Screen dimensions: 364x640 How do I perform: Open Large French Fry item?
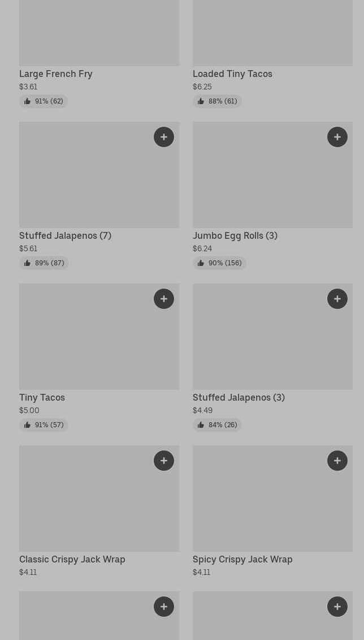(x=56, y=74)
